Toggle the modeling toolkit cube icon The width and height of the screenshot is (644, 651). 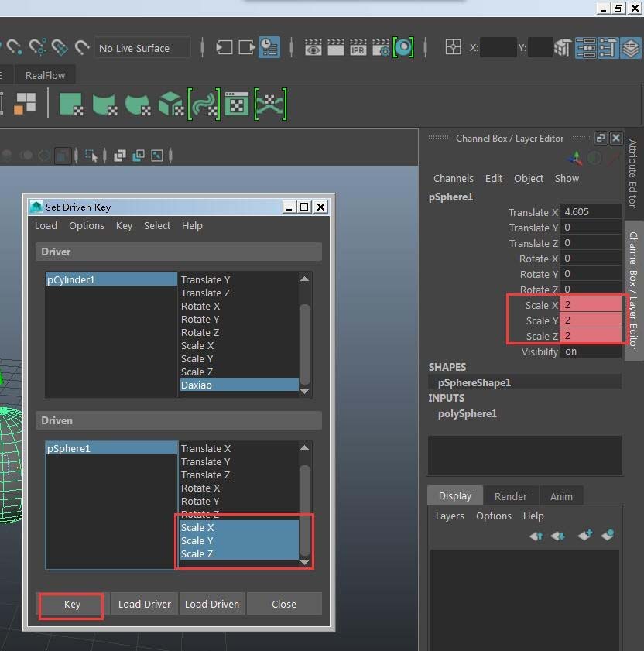(x=563, y=47)
